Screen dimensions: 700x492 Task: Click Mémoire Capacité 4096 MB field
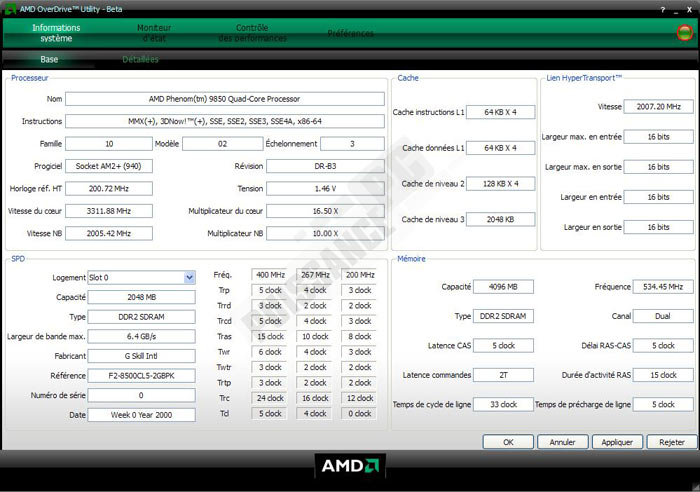tap(503, 287)
